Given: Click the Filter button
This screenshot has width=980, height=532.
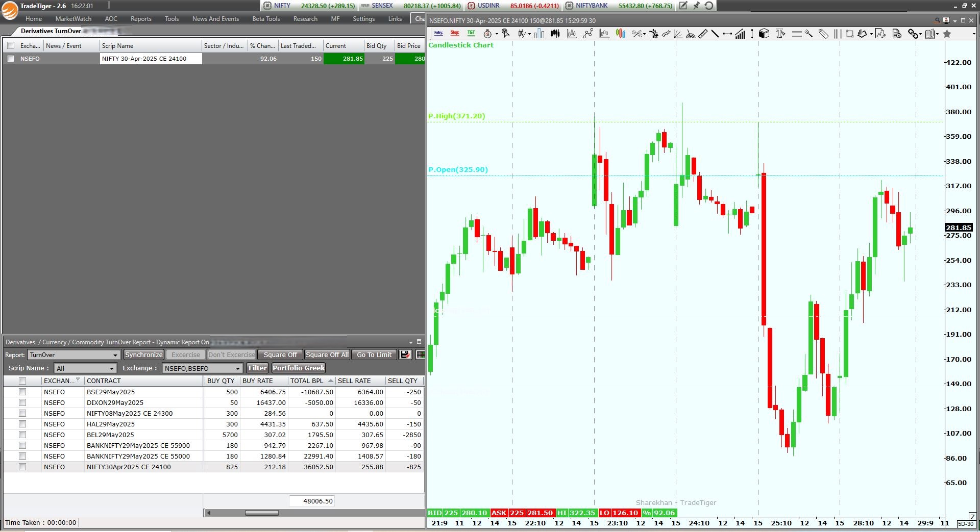Looking at the screenshot, I should point(258,368).
